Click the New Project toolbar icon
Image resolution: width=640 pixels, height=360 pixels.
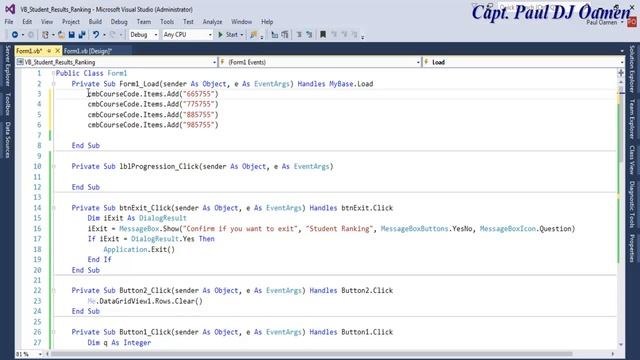coord(45,35)
